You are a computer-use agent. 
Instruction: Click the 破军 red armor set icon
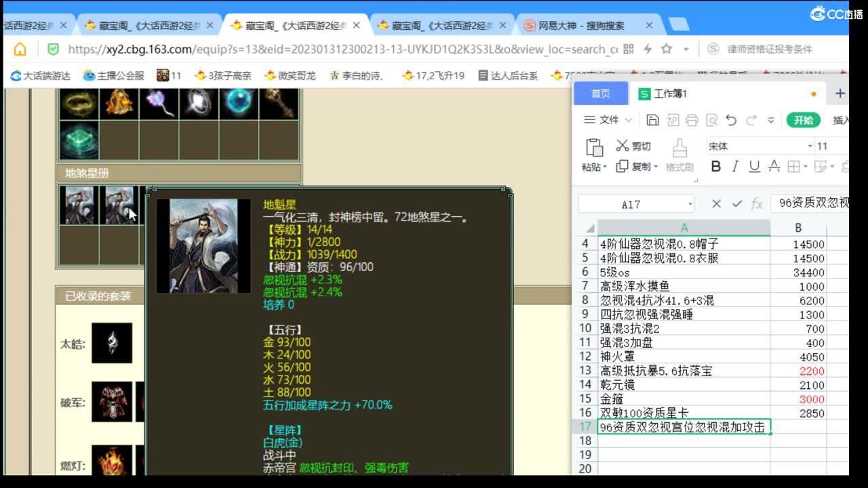point(112,402)
